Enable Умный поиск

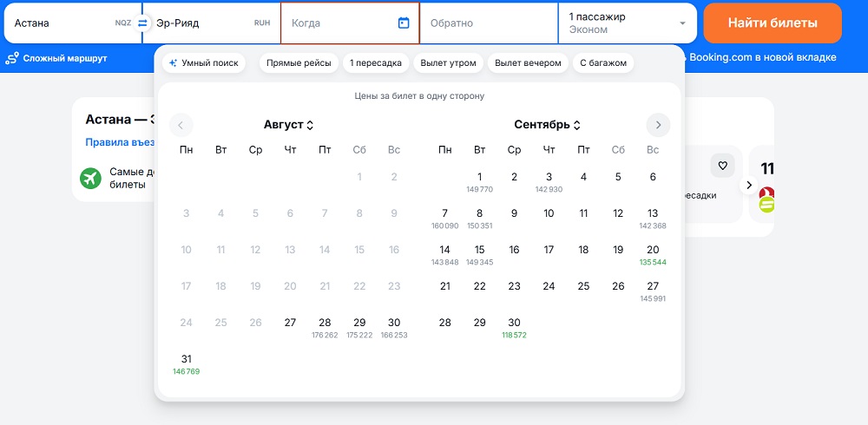pos(204,63)
